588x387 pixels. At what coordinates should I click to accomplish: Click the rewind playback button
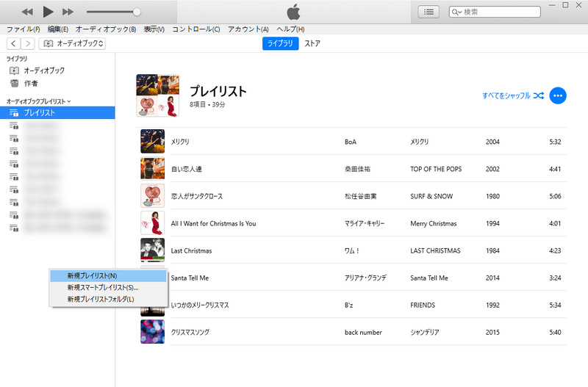(x=27, y=12)
